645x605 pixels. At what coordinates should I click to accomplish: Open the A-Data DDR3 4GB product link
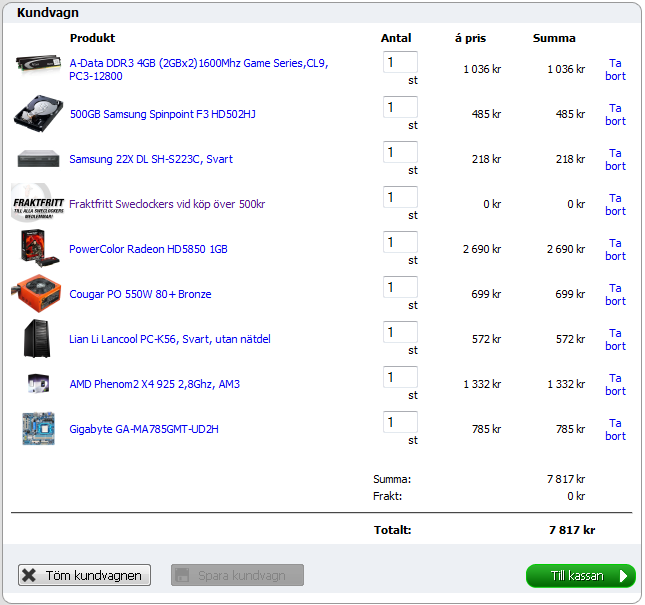pos(199,70)
